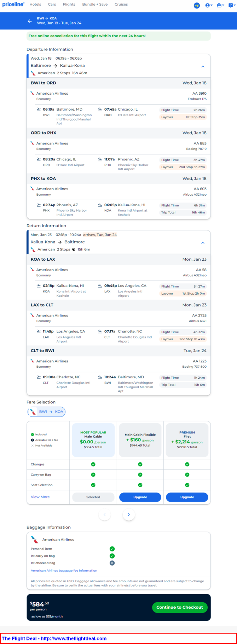Click the landing icon at 07:17a Charlotte

click(x=100, y=331)
